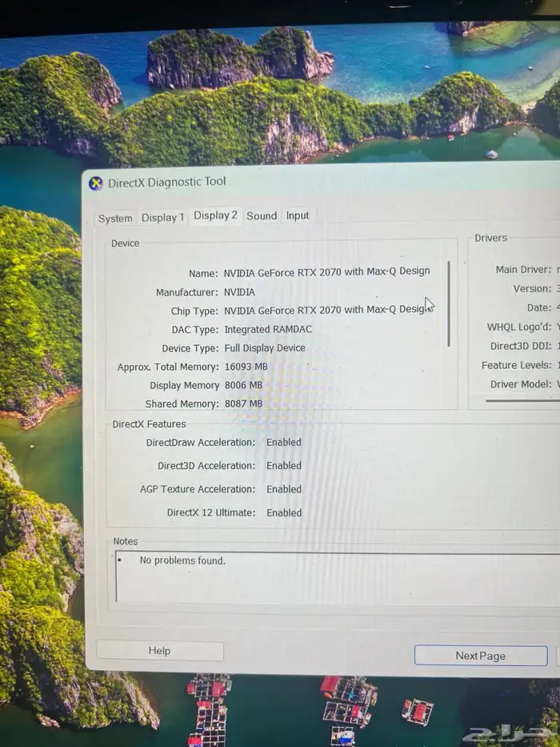Click the Device list vertical scrollbar
560x747 pixels.
(x=449, y=303)
